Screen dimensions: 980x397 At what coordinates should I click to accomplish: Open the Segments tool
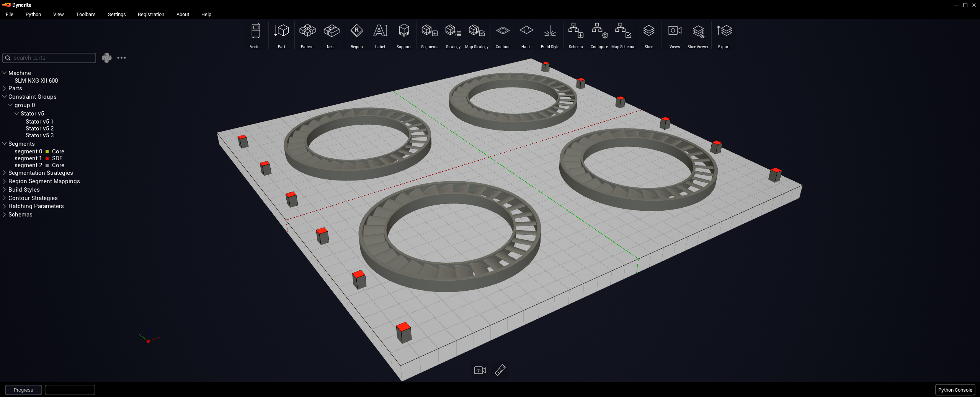coord(430,36)
